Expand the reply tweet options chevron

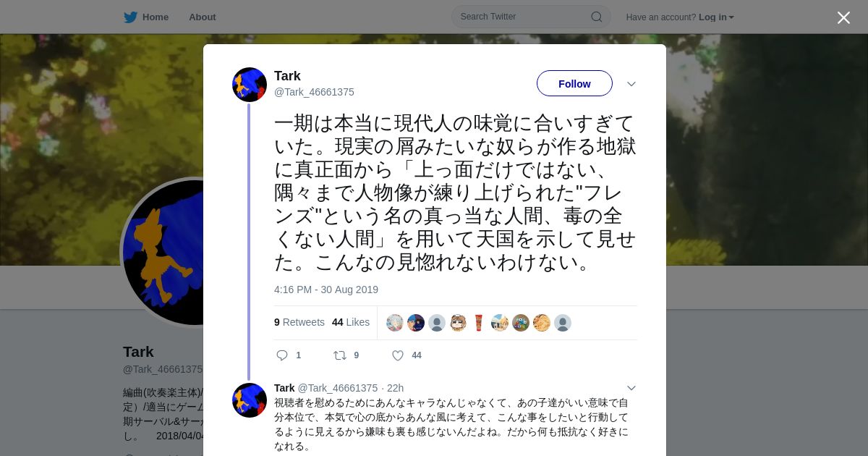click(631, 388)
